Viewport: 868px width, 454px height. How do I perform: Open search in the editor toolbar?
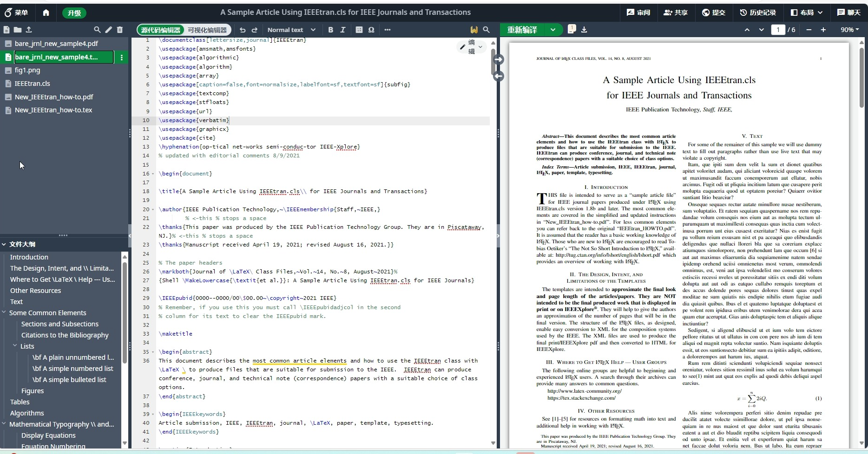pyautogui.click(x=486, y=30)
